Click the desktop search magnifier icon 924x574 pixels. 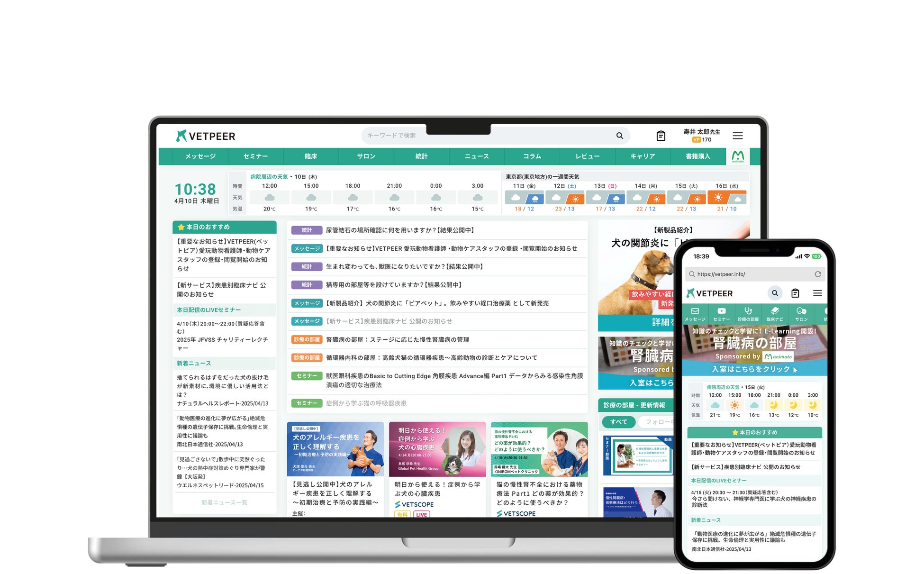click(x=619, y=136)
